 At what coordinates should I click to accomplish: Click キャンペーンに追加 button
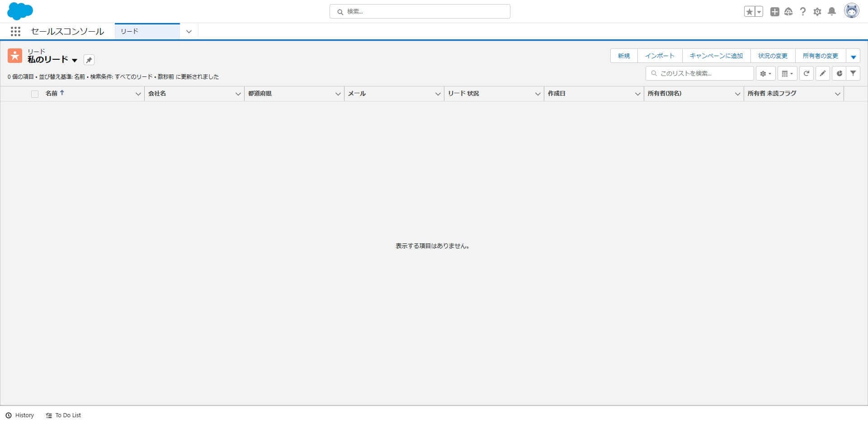point(716,56)
